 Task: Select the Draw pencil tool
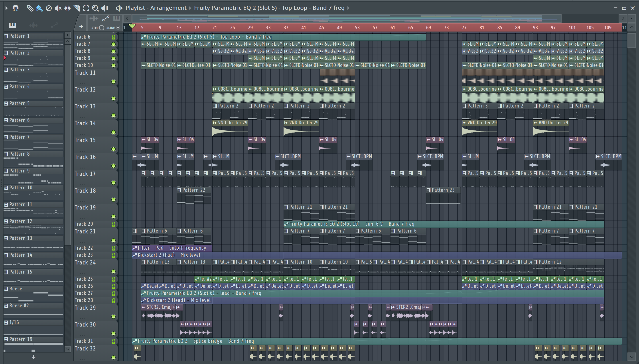coord(30,8)
